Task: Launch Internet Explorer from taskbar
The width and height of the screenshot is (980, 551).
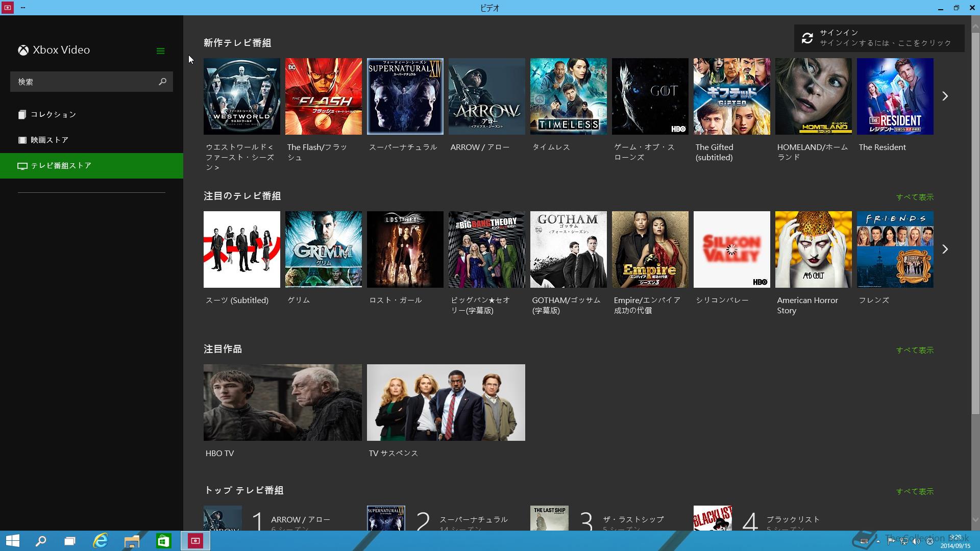Action: click(x=101, y=541)
